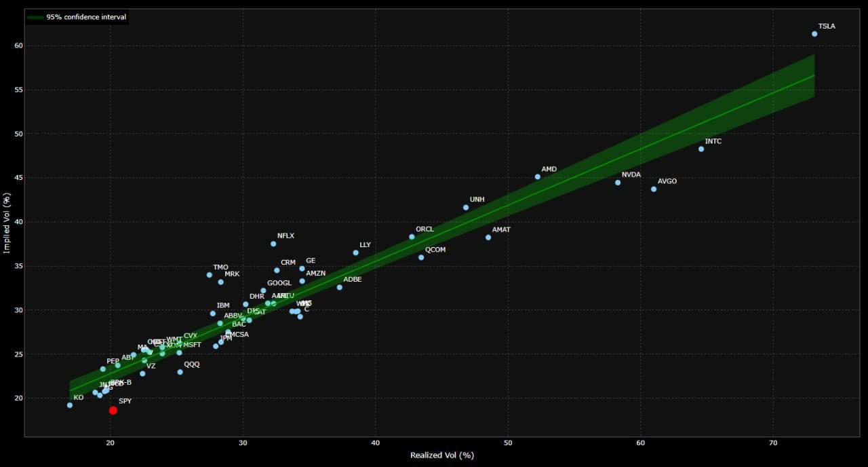Click the 25 tick on Implied Vol axis
The image size is (868, 467).
18,354
